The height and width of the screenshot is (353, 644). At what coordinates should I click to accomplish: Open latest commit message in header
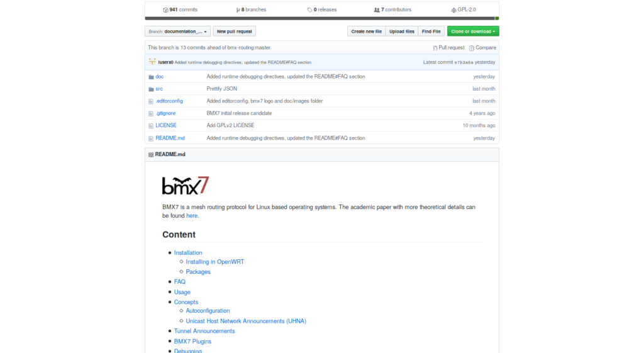(x=243, y=62)
